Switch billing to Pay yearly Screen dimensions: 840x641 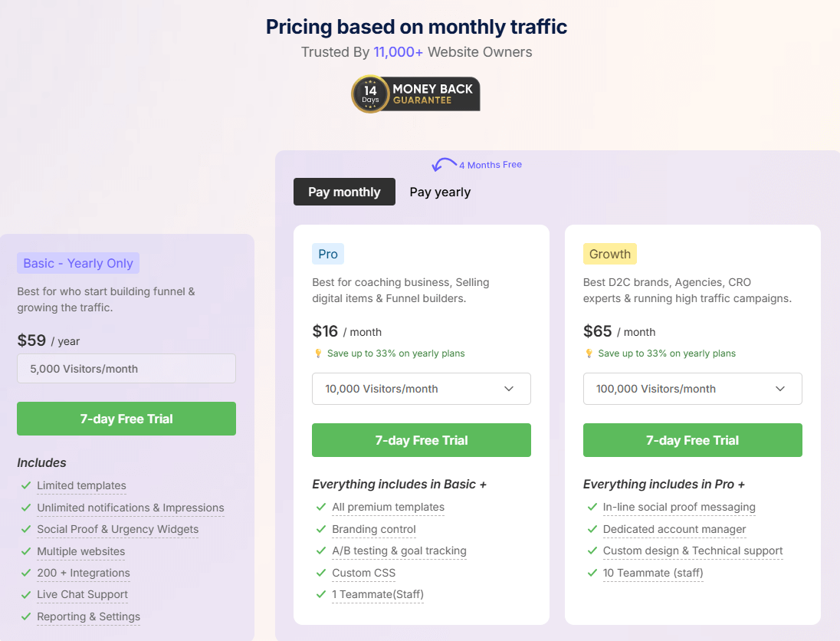[440, 192]
